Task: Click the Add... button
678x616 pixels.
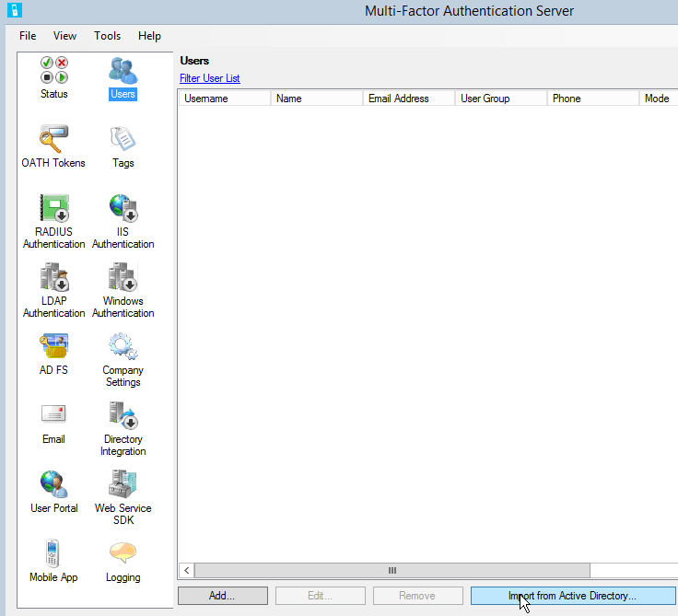Action: pos(222,596)
